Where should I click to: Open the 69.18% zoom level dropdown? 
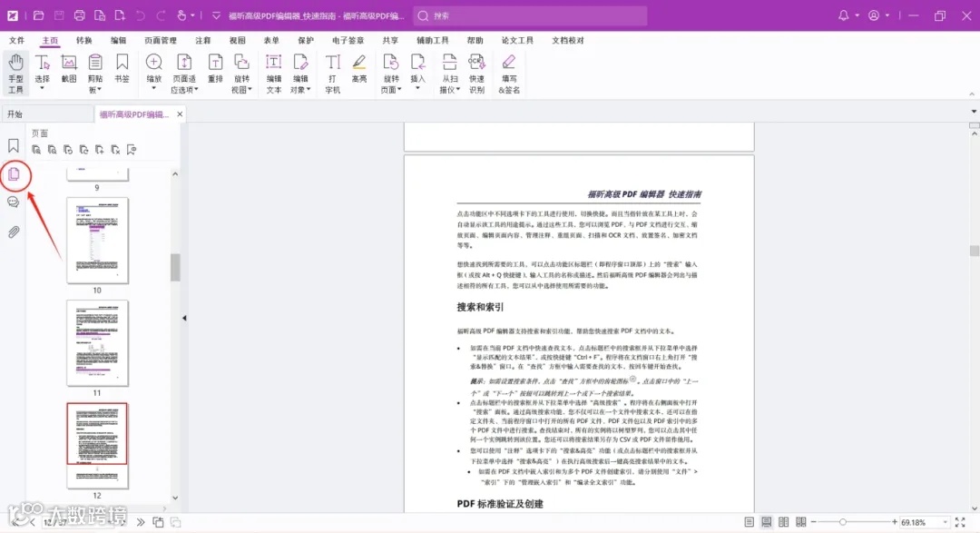(x=945, y=522)
